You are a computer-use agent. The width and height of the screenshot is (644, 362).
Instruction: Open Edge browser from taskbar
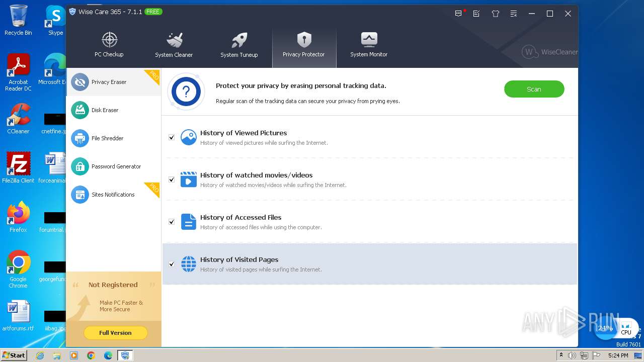point(108,355)
